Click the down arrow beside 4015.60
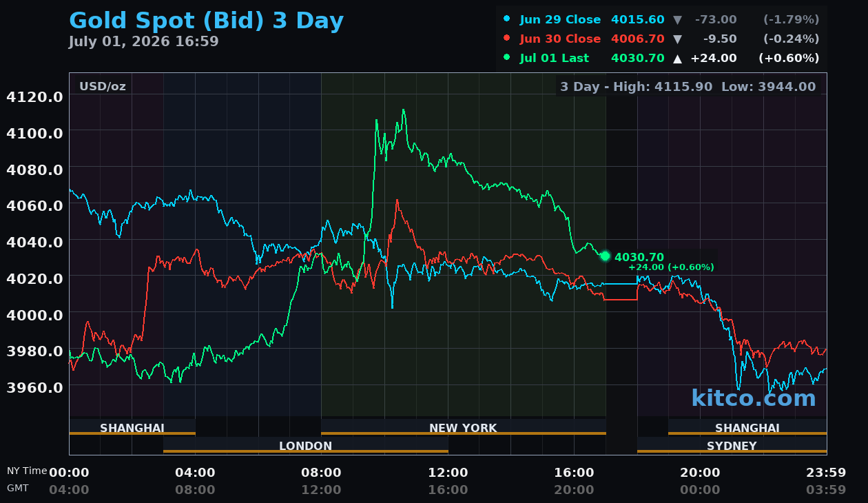This screenshot has width=868, height=503. click(677, 20)
